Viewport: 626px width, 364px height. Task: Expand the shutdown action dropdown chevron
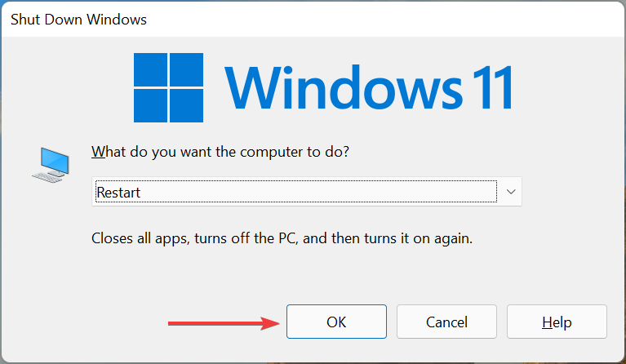coord(511,192)
